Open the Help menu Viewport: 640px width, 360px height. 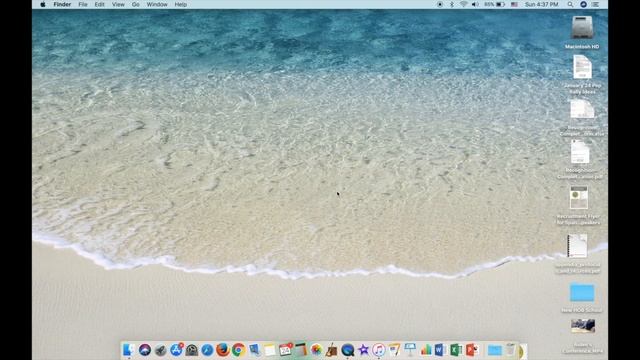pos(180,4)
